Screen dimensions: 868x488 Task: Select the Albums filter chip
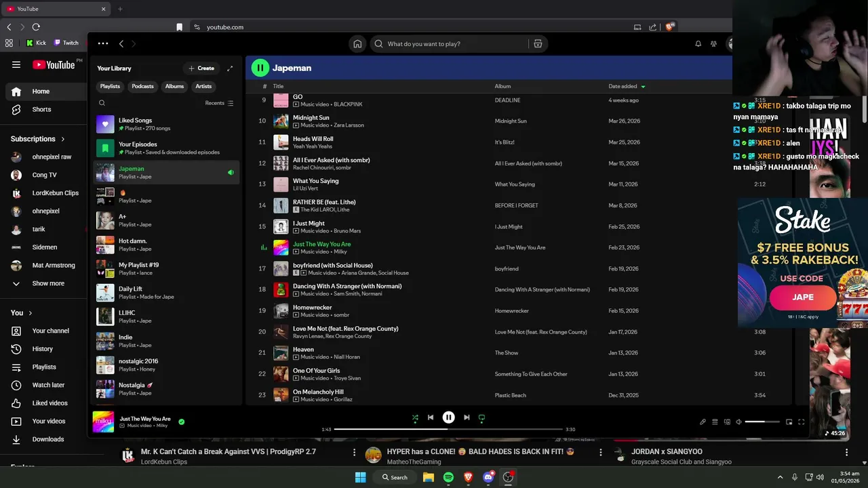click(x=174, y=86)
